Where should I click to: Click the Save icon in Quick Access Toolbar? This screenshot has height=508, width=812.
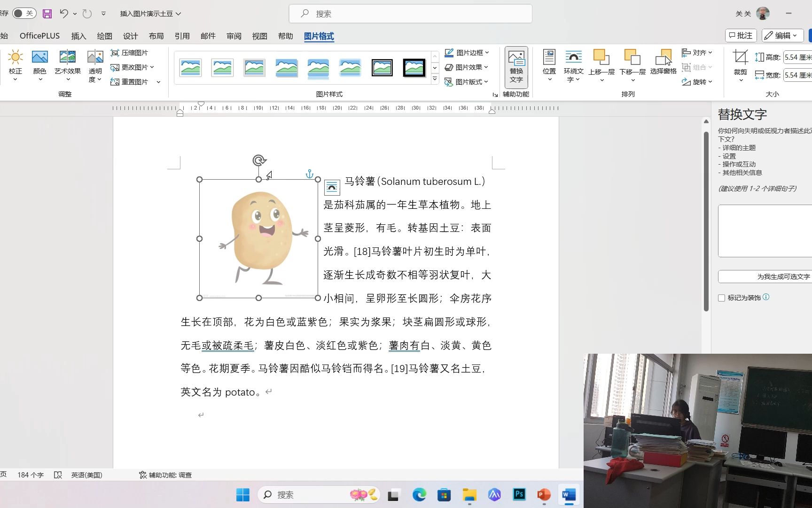47,14
